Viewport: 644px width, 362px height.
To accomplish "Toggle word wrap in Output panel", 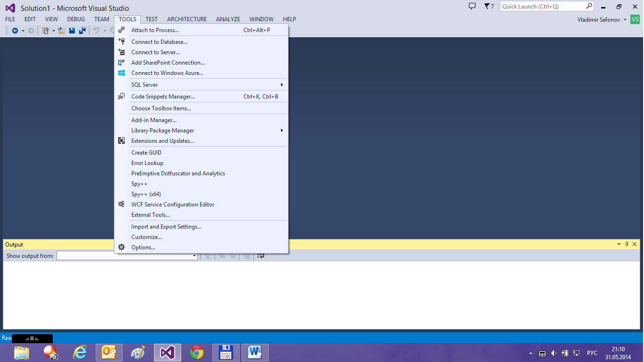I will click(261, 255).
